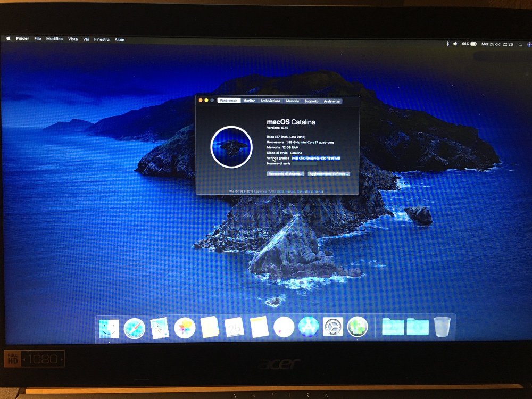Open the volume control in menu bar
This screenshot has height=399, width=532.
tap(456, 44)
